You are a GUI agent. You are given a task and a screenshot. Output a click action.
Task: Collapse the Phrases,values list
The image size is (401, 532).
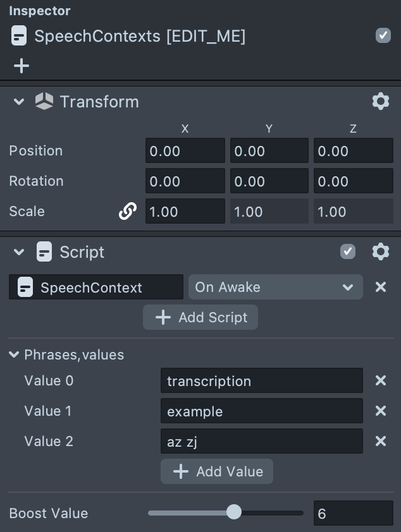pos(14,355)
